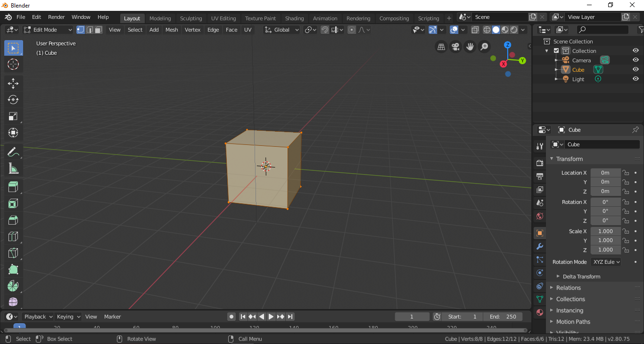Hide the Camera in the viewport
Image resolution: width=644 pixels, height=344 pixels.
pyautogui.click(x=635, y=60)
